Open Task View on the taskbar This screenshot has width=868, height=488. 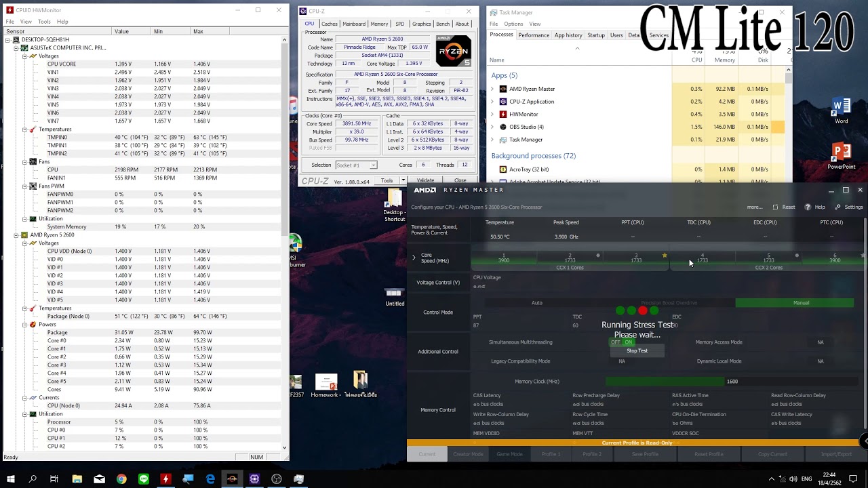[54, 479]
